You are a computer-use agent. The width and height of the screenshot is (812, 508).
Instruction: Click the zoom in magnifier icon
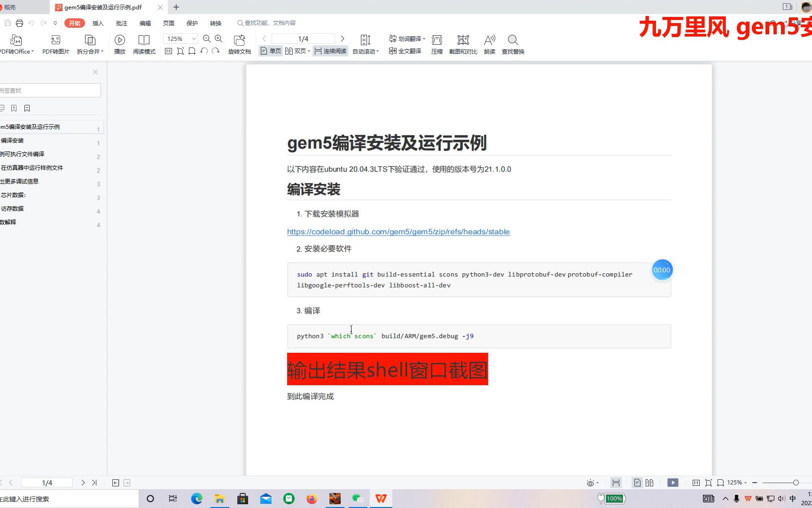pyautogui.click(x=219, y=39)
